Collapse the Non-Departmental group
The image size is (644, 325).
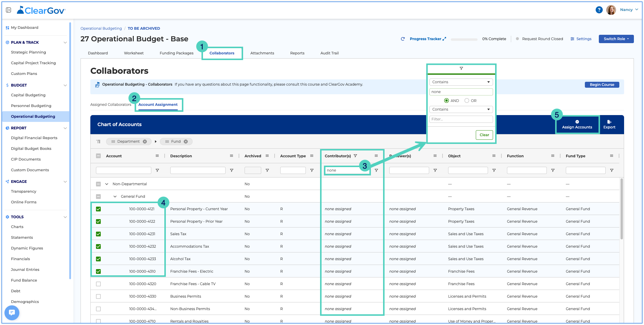tap(107, 184)
